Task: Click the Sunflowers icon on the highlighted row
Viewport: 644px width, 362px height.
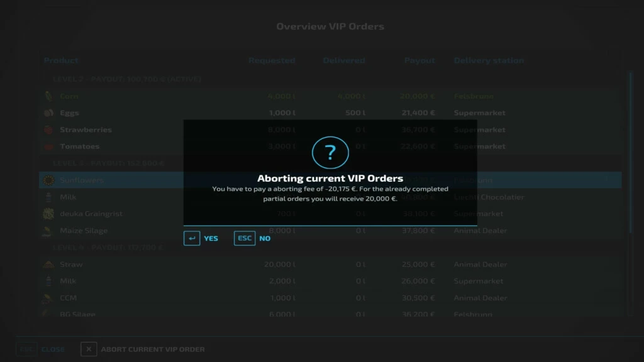Action: [x=50, y=180]
